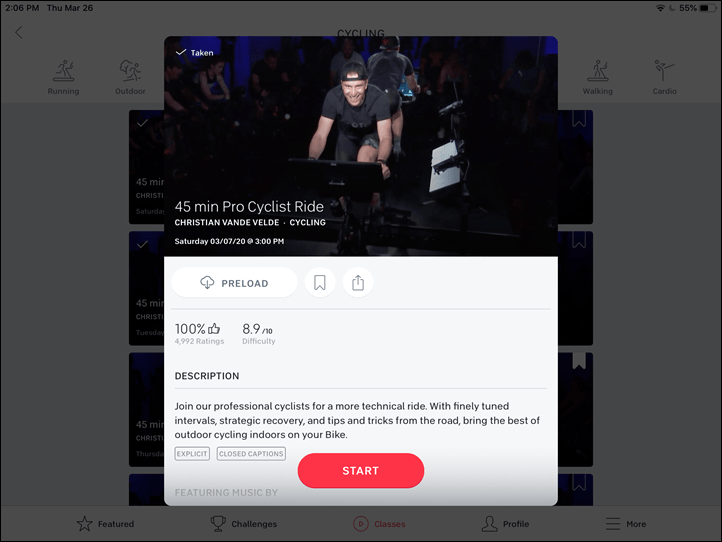
Task: Select the Walking category icon
Action: (x=598, y=70)
